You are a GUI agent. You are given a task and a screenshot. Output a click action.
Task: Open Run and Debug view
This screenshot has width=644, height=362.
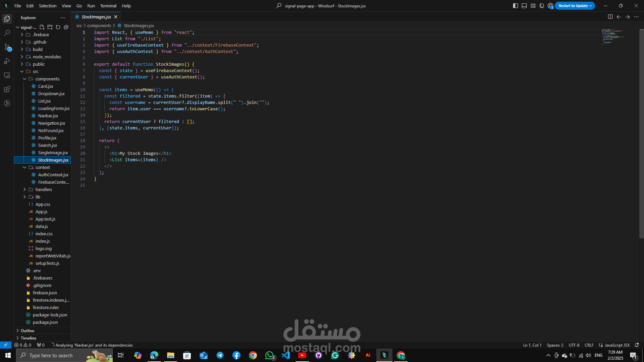pos(7,61)
